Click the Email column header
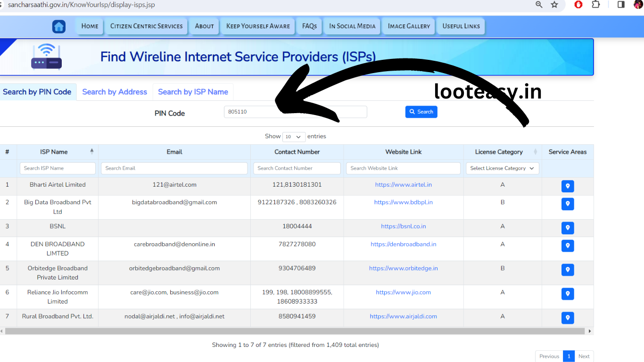Image resolution: width=644 pixels, height=362 pixels. coord(174,152)
